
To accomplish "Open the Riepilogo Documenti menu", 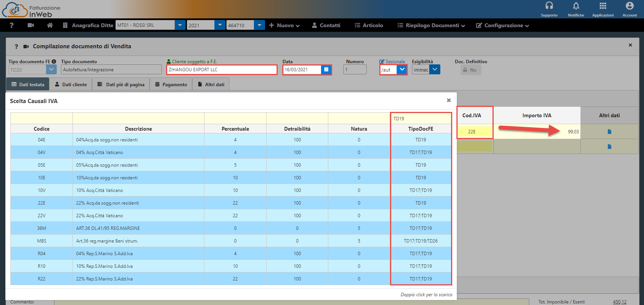I will tap(431, 25).
